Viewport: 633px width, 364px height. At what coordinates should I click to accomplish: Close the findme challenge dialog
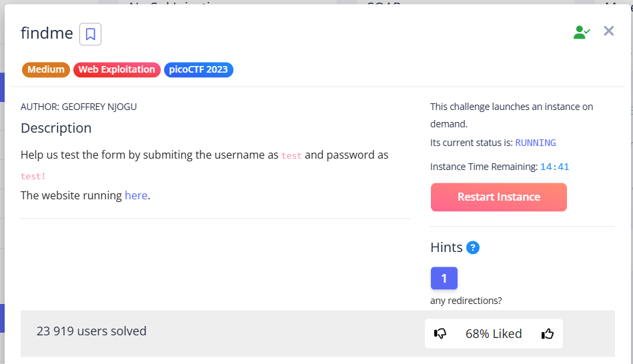tap(608, 31)
